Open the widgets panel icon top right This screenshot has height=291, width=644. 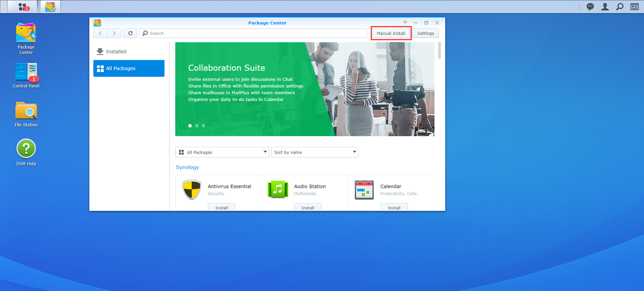tap(634, 7)
